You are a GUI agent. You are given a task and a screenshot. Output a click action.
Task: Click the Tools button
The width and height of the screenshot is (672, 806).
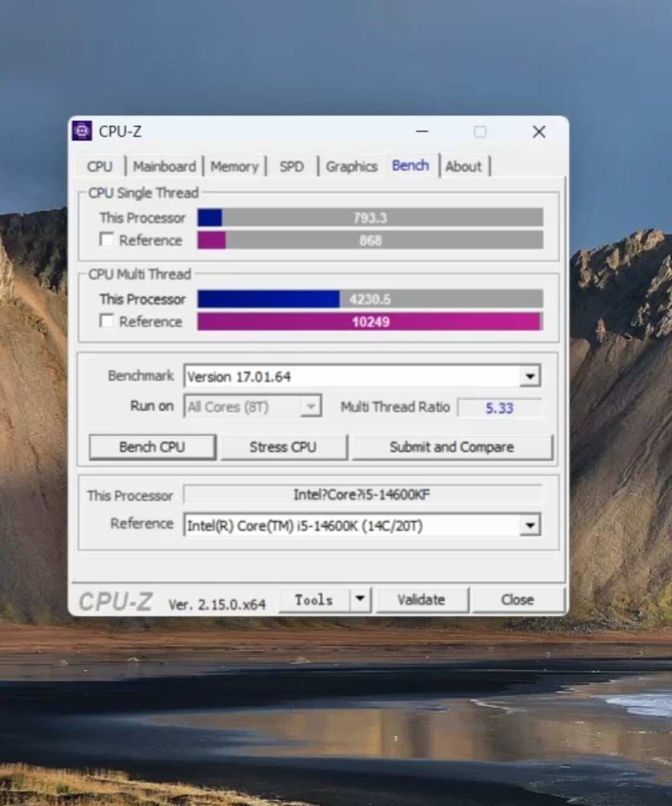[314, 600]
